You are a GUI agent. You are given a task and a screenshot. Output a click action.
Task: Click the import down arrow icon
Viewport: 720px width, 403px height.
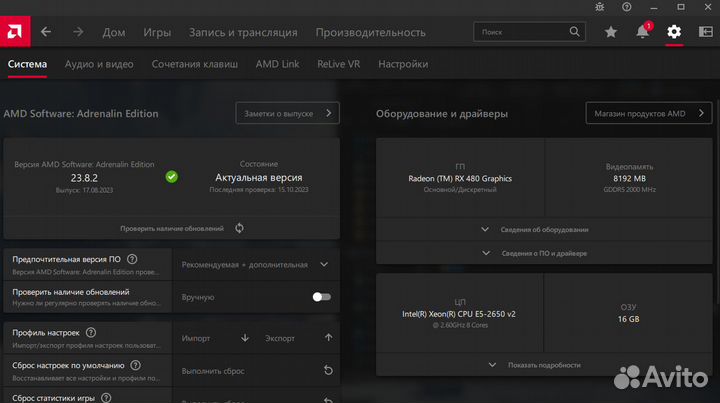[245, 338]
